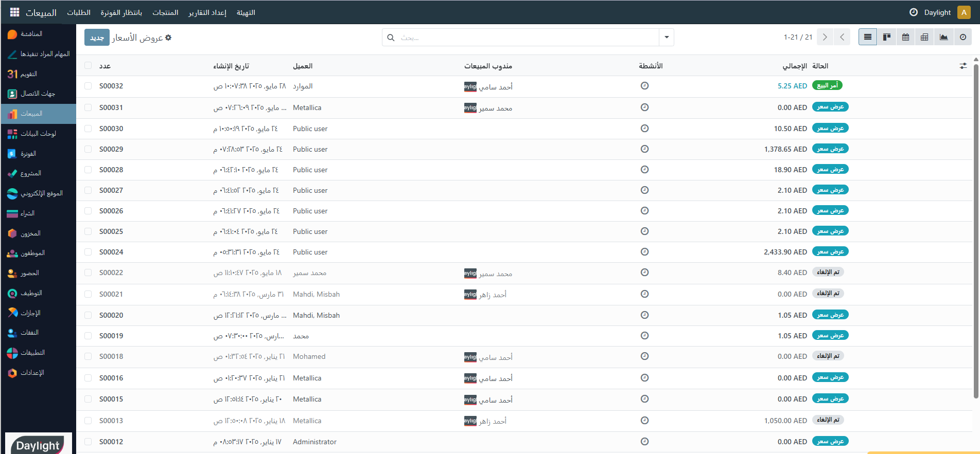
Task: Open optional columns settings in table header
Action: (x=963, y=66)
